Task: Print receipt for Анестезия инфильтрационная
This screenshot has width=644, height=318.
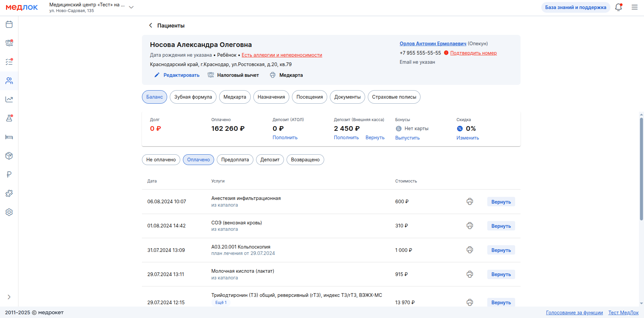Action: [x=469, y=202]
